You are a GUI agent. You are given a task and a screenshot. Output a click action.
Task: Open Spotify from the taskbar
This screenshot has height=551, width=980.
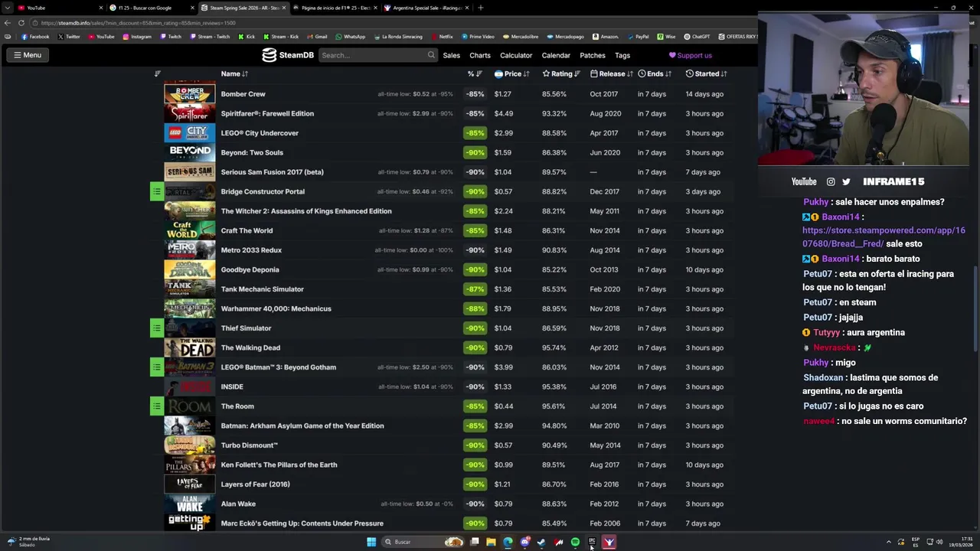pyautogui.click(x=575, y=542)
